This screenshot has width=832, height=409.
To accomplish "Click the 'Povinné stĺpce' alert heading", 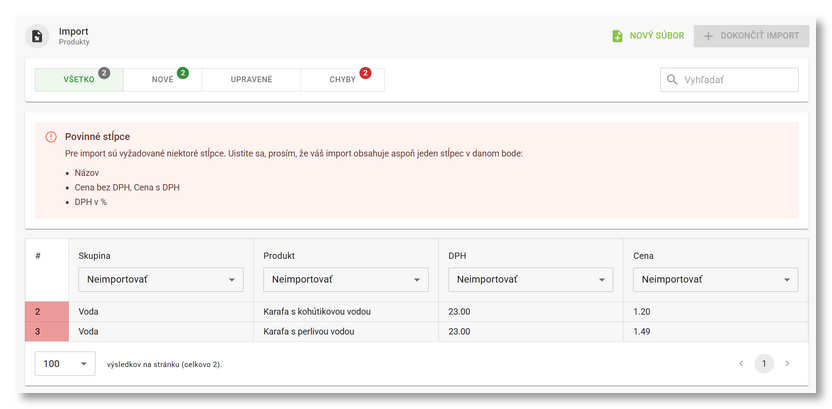I will [x=98, y=137].
